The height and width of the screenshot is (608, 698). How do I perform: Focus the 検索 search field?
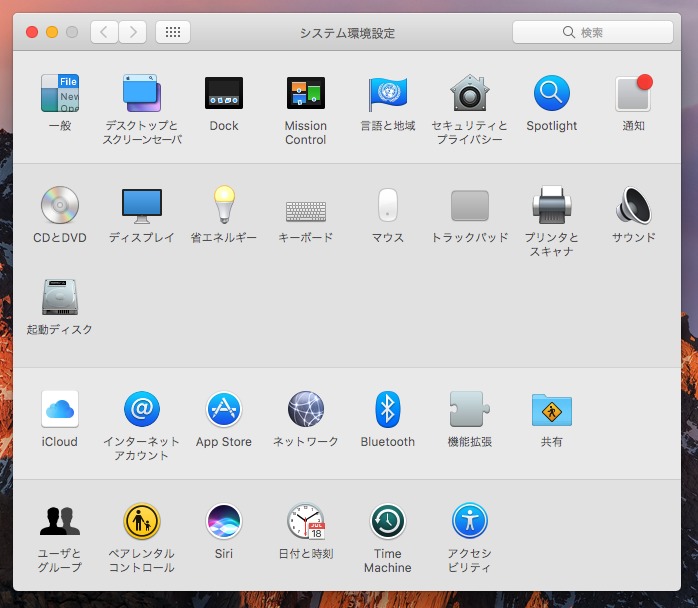coord(593,32)
